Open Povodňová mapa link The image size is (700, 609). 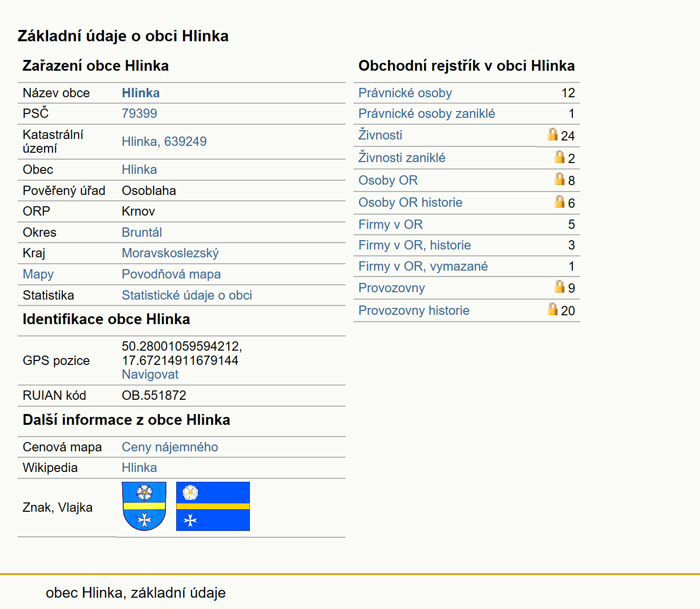pos(171,274)
